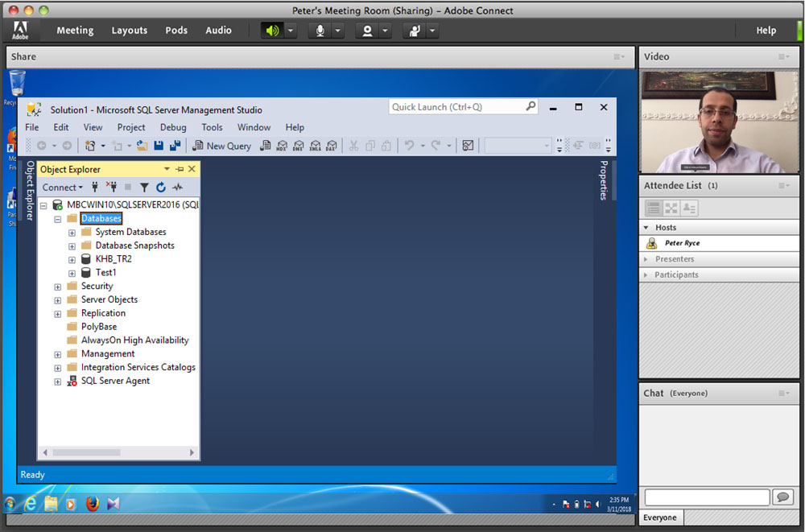This screenshot has height=532, width=805.
Task: Pin the Object Explorer panel with auto-hide icon
Action: [180, 169]
